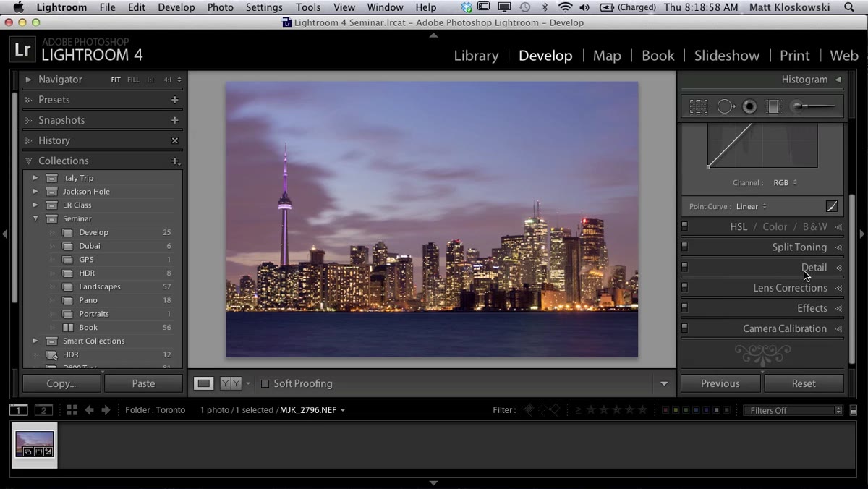Expand the Italy Trip collection set
Image resolution: width=868 pixels, height=489 pixels.
pyautogui.click(x=35, y=178)
